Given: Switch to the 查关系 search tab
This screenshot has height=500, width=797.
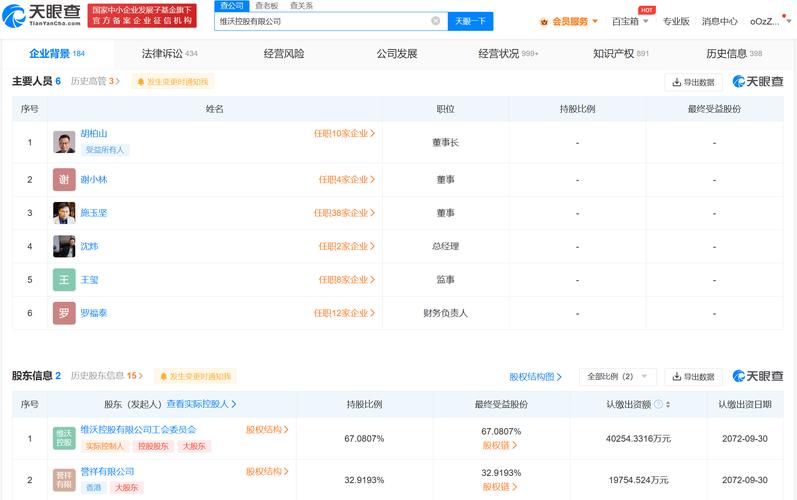Looking at the screenshot, I should click(301, 6).
